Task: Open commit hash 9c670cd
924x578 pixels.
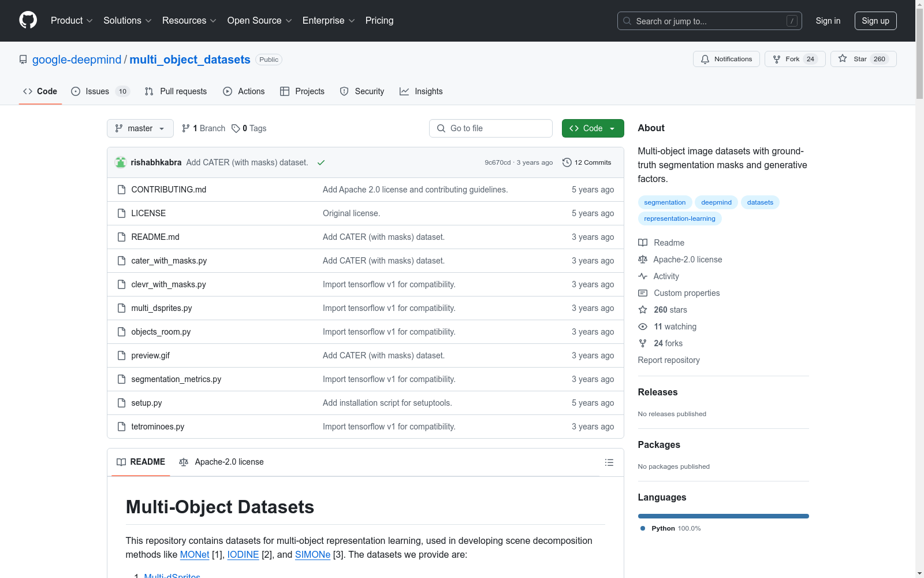Action: [498, 162]
